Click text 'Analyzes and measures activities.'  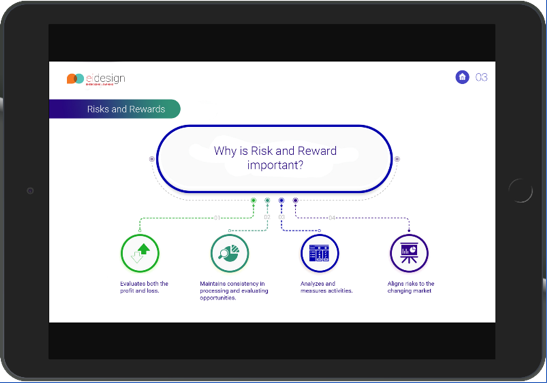click(x=327, y=287)
